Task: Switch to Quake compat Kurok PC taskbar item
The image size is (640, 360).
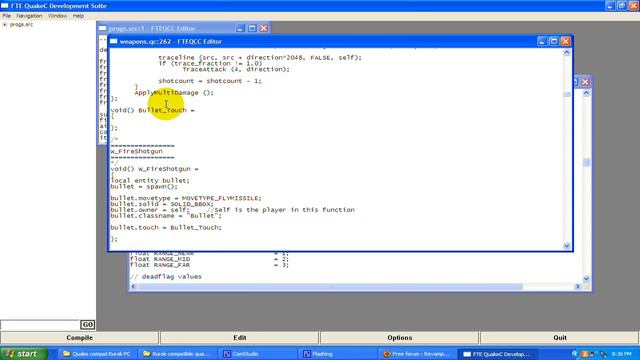Action: point(97,354)
